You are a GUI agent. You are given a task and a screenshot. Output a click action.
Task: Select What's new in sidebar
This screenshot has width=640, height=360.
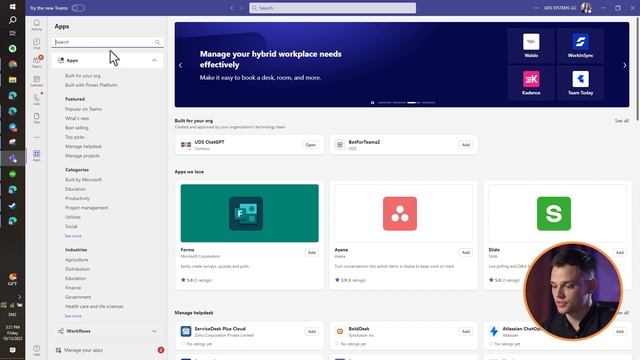point(77,118)
